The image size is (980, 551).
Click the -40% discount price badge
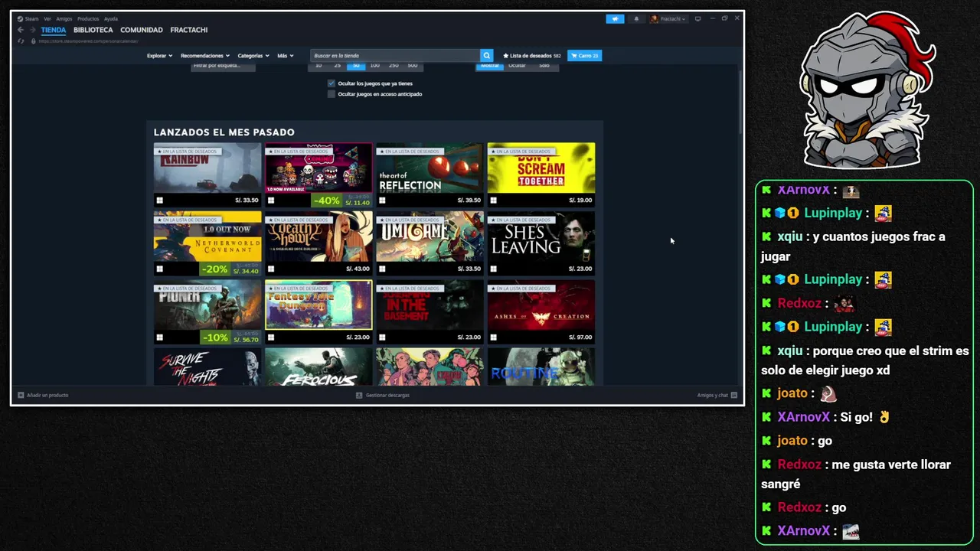pyautogui.click(x=342, y=201)
